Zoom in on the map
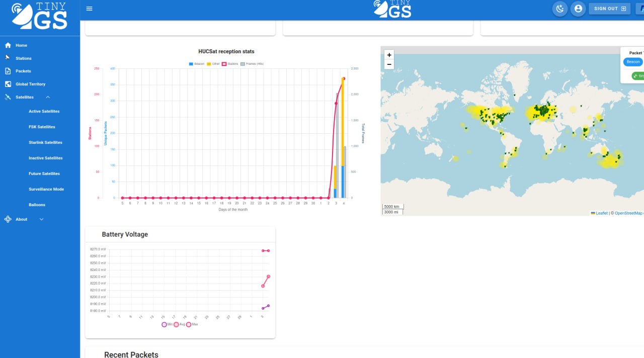The height and width of the screenshot is (358, 644). 389,55
